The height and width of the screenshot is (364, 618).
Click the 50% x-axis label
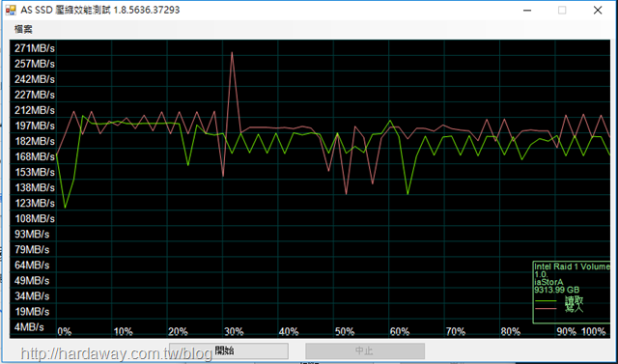tap(345, 332)
